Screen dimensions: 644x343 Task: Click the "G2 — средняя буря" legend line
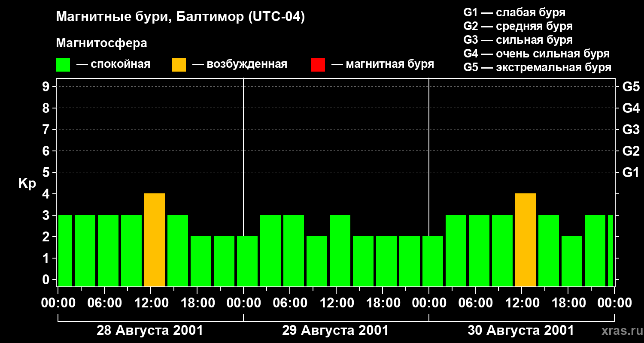click(518, 26)
